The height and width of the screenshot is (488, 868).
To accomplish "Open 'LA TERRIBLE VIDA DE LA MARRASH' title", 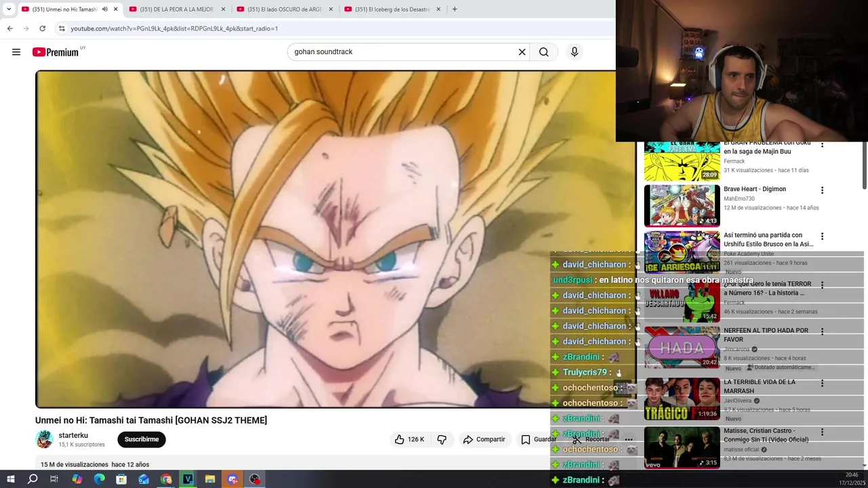I will click(x=759, y=386).
